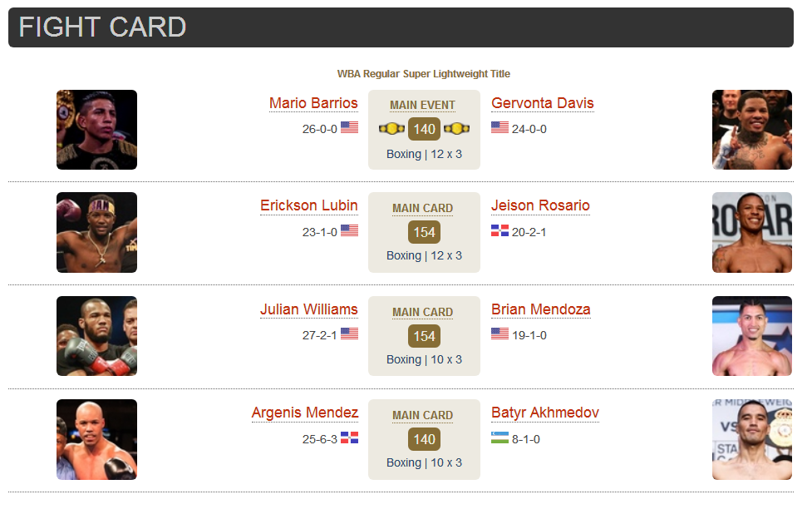Click the US flag beside Mario Barrios' record
The image size is (812, 519).
(350, 127)
